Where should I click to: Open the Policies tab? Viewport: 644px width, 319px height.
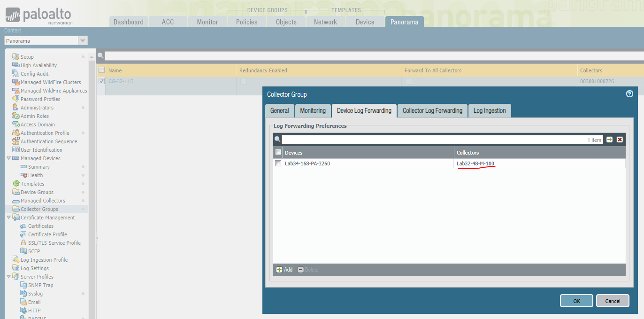(x=247, y=22)
